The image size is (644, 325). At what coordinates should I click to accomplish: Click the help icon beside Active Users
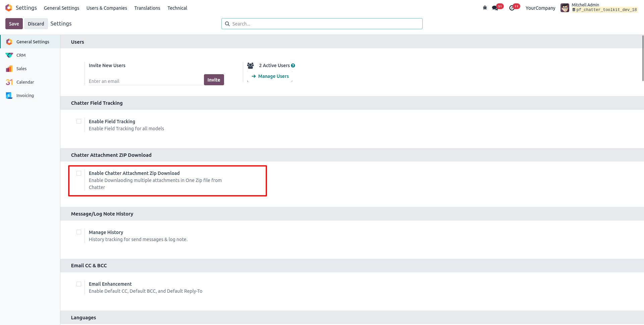point(293,65)
